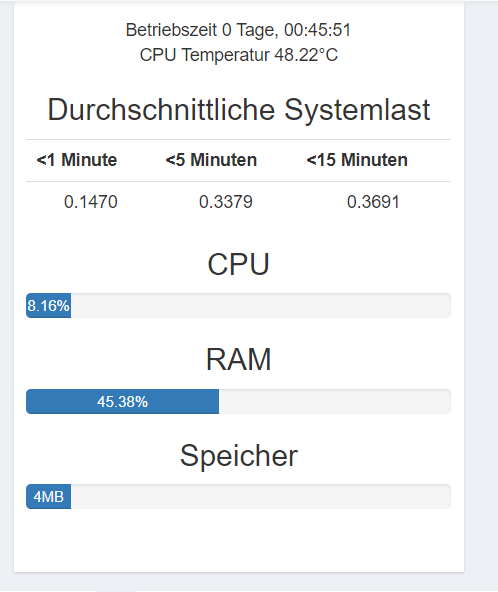Click the Betriebszeit uptime text
The height and width of the screenshot is (592, 498).
tap(239, 30)
